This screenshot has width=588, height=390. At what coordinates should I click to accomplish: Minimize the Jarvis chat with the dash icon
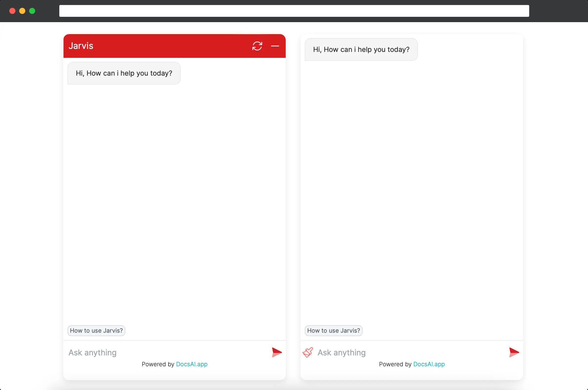275,46
